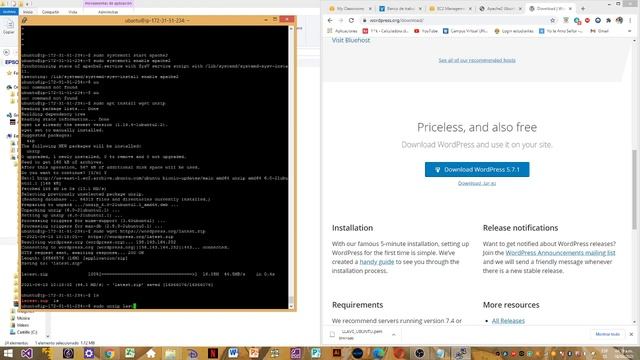
Task: Open the Archivo menu in Explorer
Action: click(9, 12)
